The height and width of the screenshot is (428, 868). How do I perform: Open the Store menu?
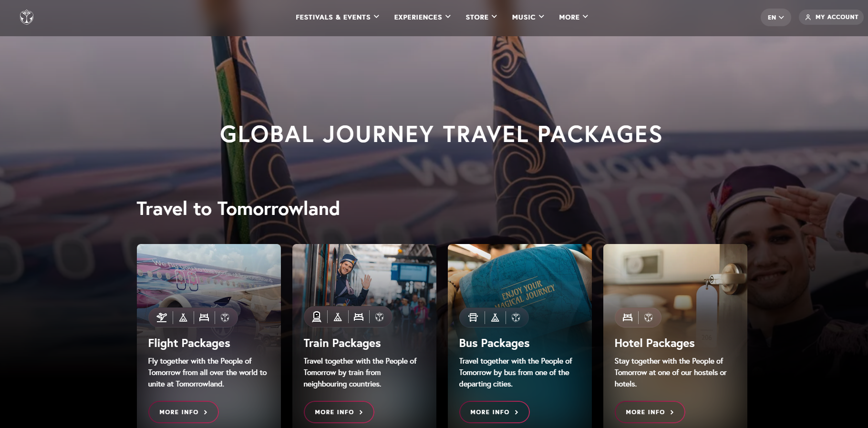coord(481,17)
